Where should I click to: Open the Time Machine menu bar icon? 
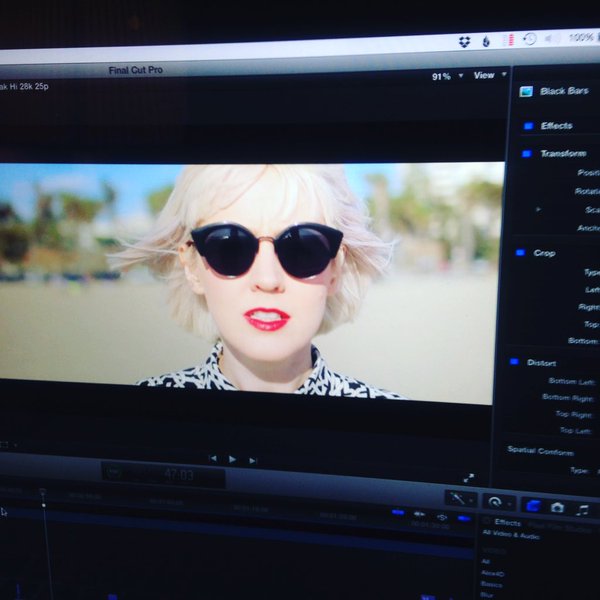tap(529, 39)
